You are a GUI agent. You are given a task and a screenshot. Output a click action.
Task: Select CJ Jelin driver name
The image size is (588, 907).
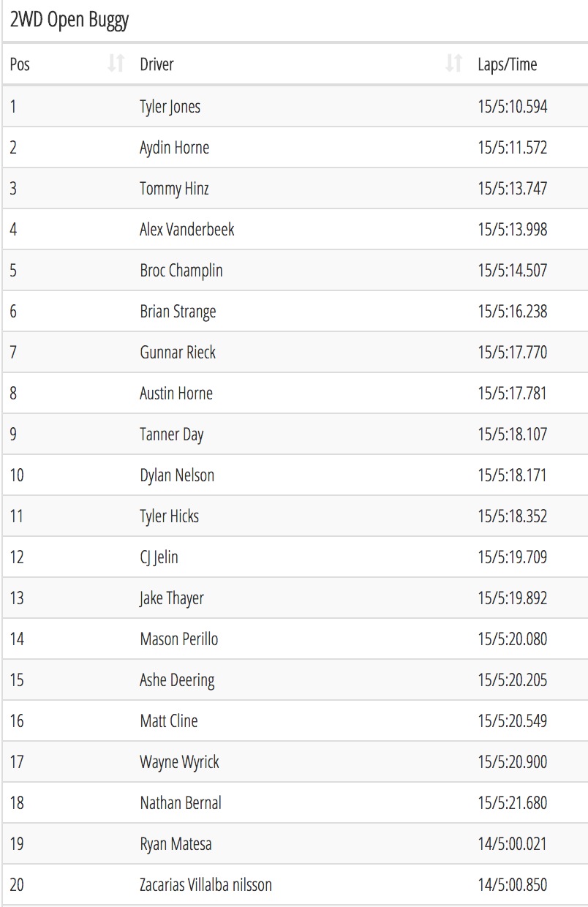click(159, 557)
